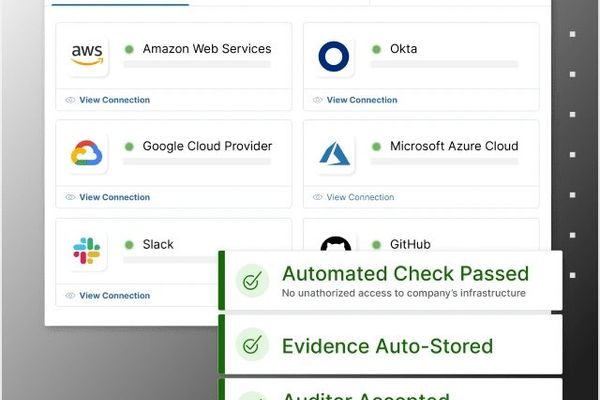Viewport: 600px width, 400px height.
Task: Click the green status dot beside Google Cloud Provider
Action: pos(129,146)
